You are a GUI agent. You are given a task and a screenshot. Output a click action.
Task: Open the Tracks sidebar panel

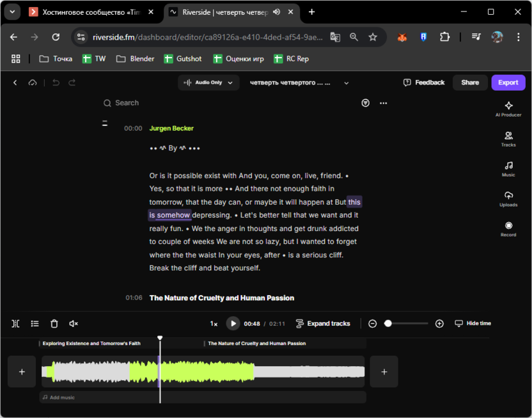click(x=508, y=139)
